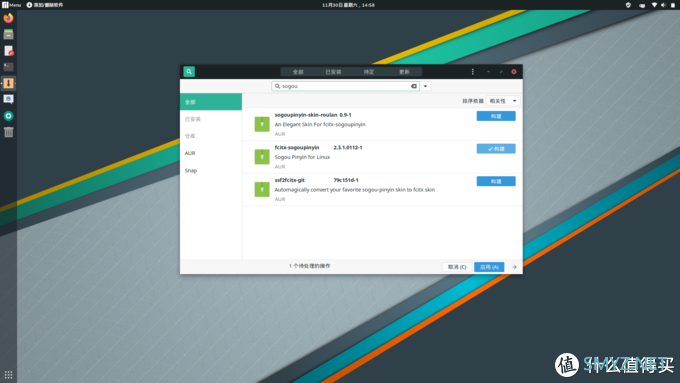The image size is (680, 383).
Task: Click 构建 for sogoupinyin-skin-roulan
Action: tap(496, 116)
